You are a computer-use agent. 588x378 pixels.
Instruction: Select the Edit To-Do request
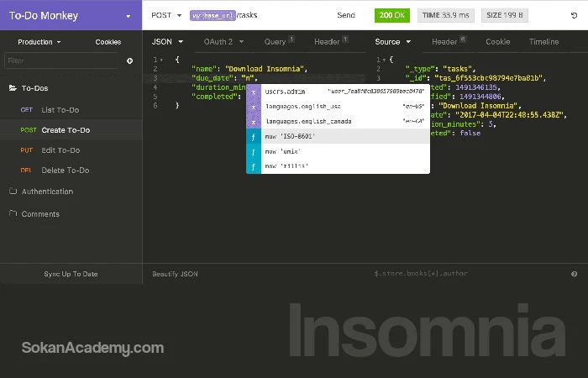pos(71,150)
